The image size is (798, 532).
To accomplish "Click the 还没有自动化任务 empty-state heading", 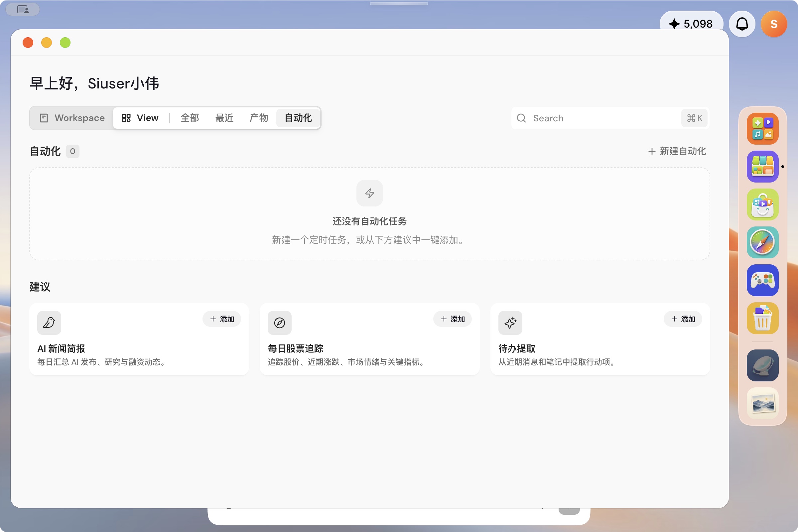I will click(x=369, y=221).
